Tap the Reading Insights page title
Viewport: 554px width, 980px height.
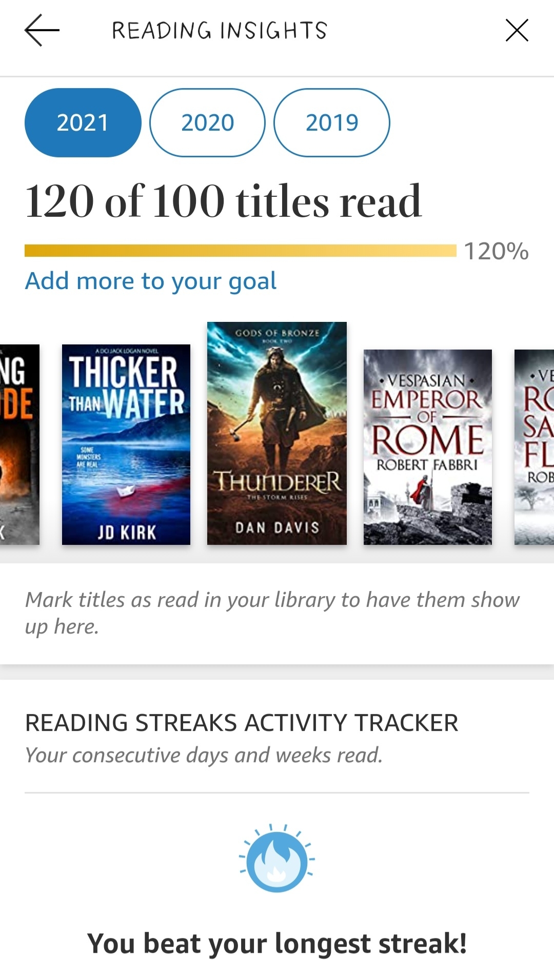[220, 31]
